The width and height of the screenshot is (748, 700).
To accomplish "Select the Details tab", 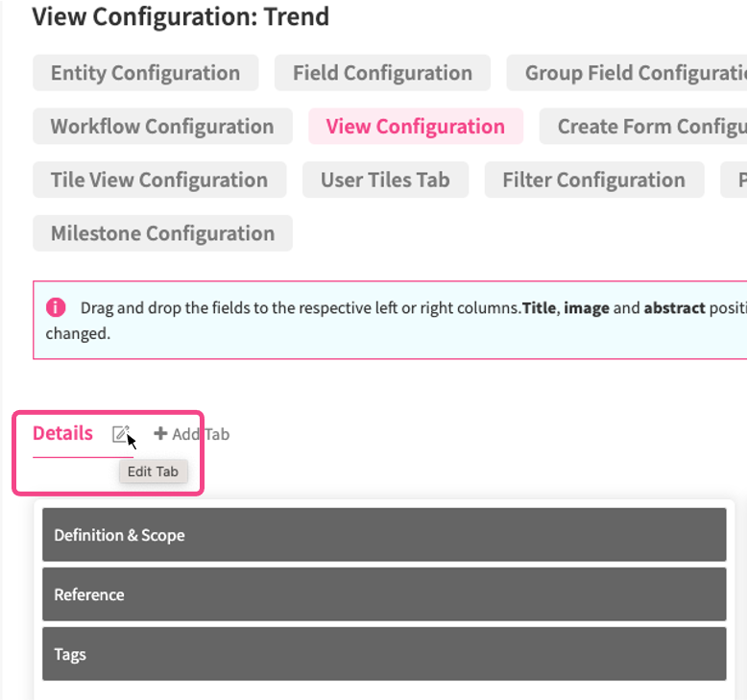I will click(x=62, y=433).
